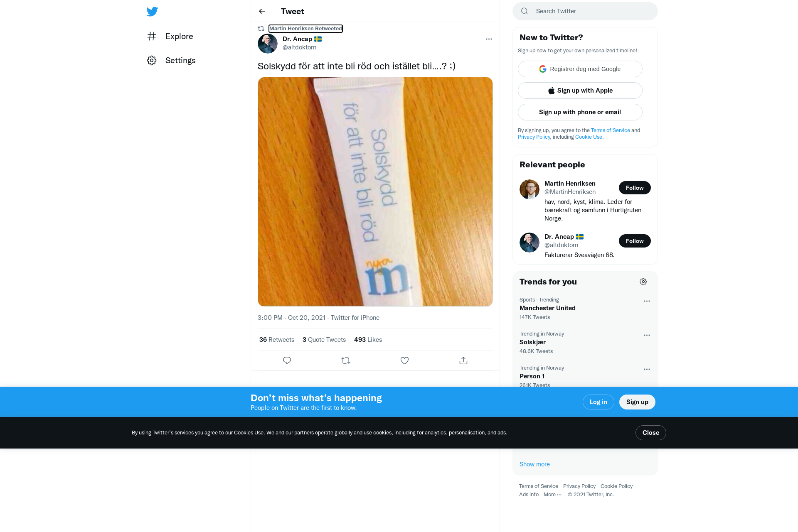Share the tweet via share icon
Screen dimensions: 798x532
(463, 360)
